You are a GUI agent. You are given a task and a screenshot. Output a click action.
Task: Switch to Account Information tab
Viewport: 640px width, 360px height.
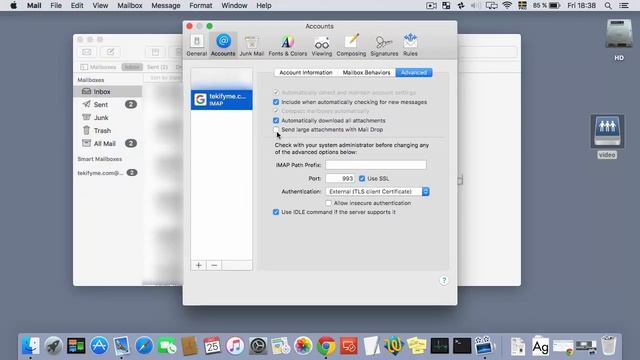pyautogui.click(x=306, y=72)
